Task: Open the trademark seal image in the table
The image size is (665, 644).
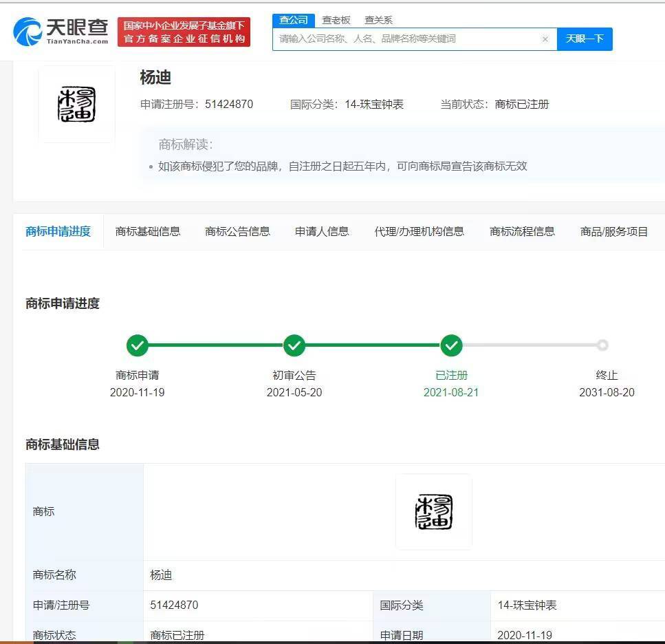Action: tap(434, 512)
